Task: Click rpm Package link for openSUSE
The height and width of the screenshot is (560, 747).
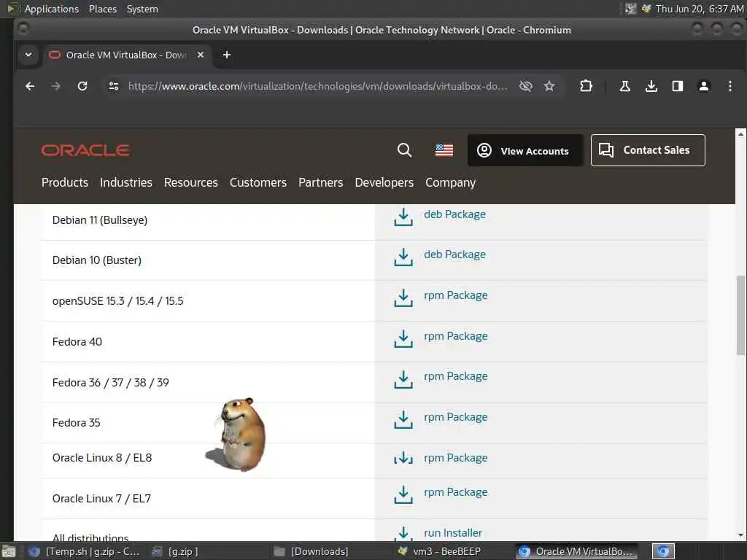Action: pyautogui.click(x=456, y=295)
